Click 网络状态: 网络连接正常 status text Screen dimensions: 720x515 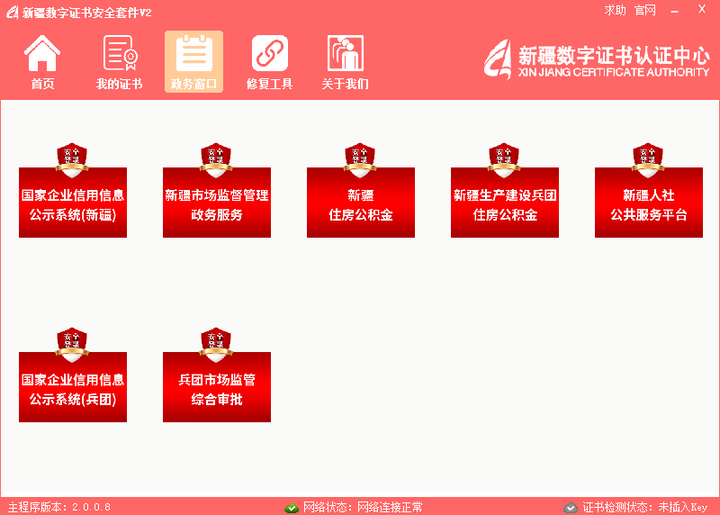[362, 507]
